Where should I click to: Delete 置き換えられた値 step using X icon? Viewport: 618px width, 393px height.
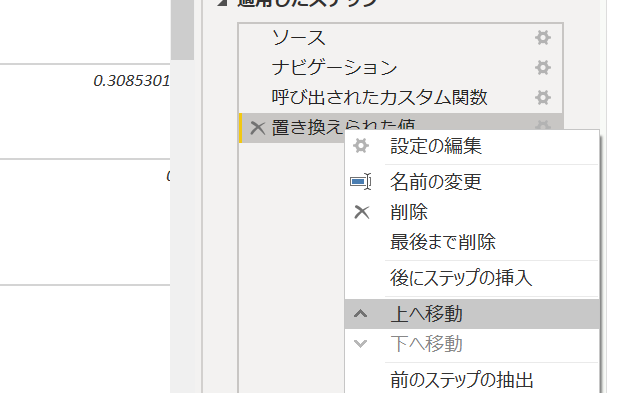257,128
